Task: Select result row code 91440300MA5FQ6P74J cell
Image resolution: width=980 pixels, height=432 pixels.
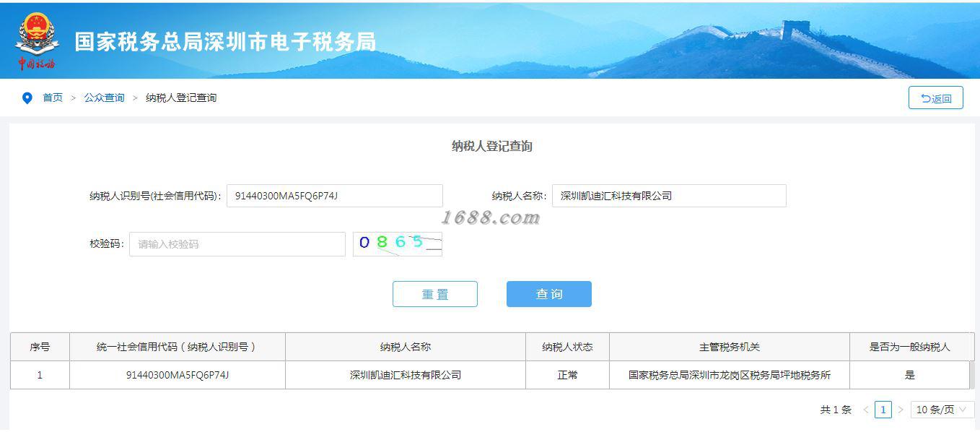Action: click(x=178, y=375)
